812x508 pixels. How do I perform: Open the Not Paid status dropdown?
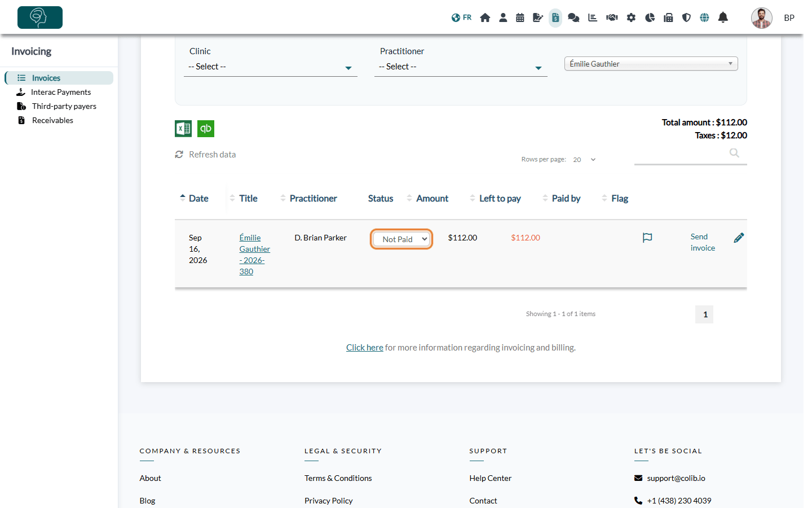click(x=401, y=239)
